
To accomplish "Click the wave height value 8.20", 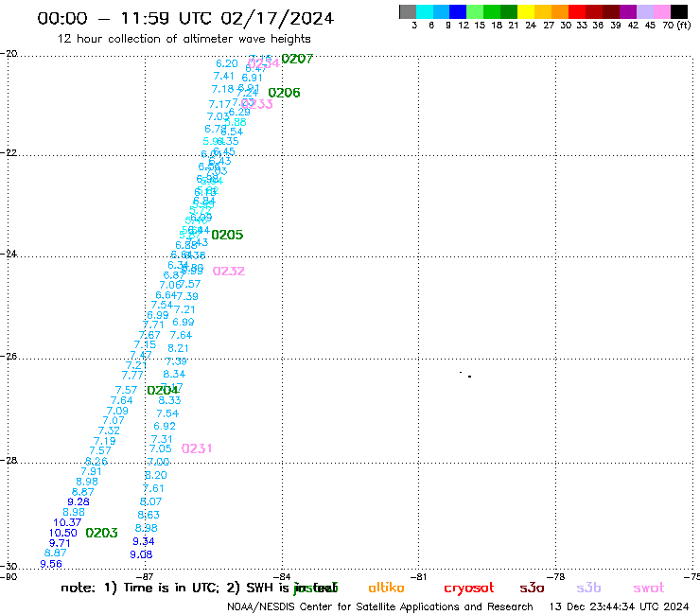I will tap(156, 476).
